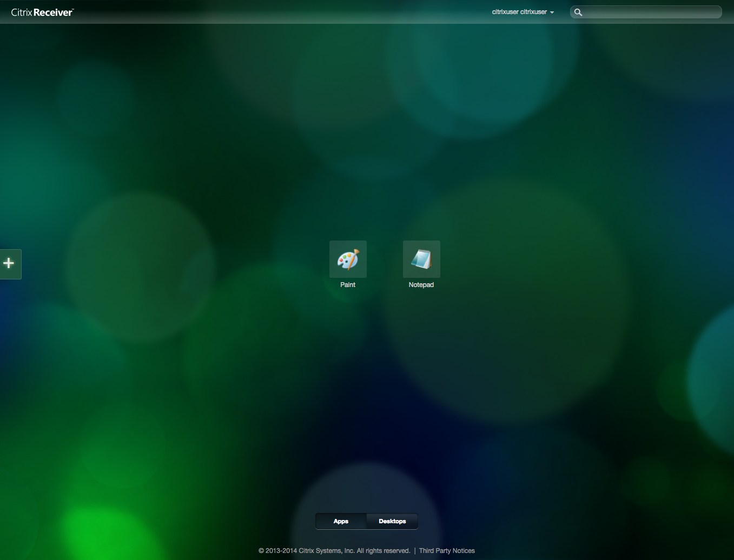Click the Notepad label text
Image resolution: width=734 pixels, height=560 pixels.
(421, 285)
